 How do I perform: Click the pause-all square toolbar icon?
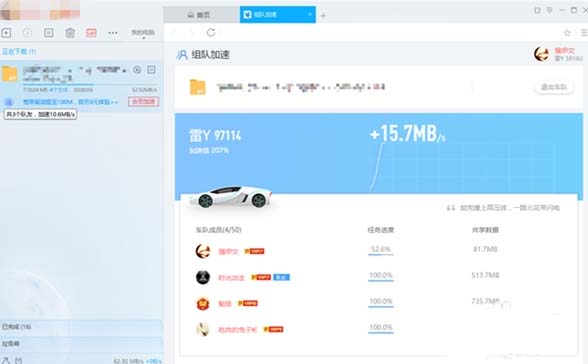(49, 33)
